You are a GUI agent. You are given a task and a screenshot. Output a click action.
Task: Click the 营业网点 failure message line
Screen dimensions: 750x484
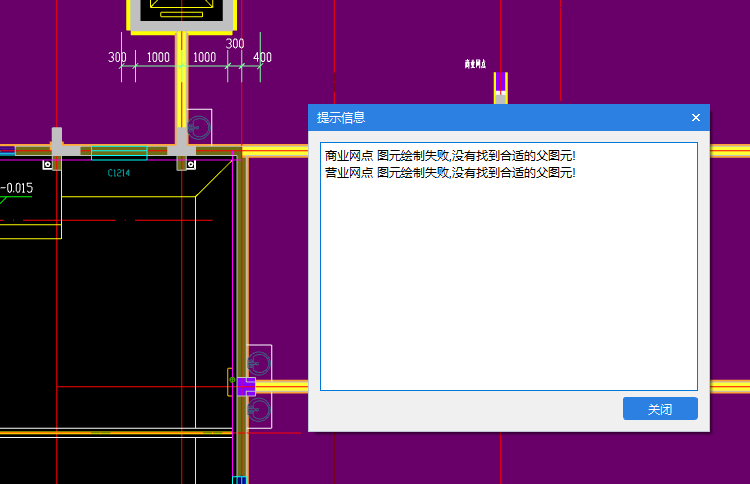click(x=450, y=173)
